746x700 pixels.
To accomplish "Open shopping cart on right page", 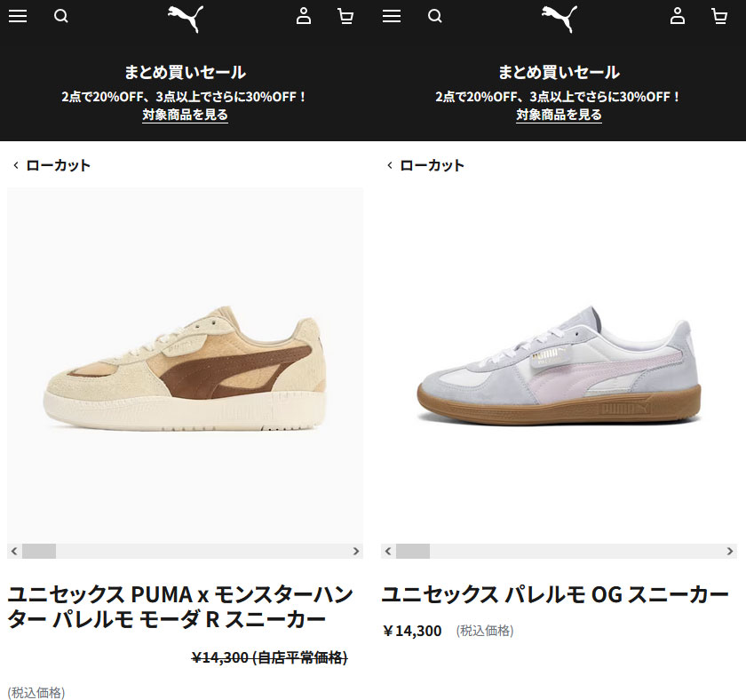I will (719, 16).
